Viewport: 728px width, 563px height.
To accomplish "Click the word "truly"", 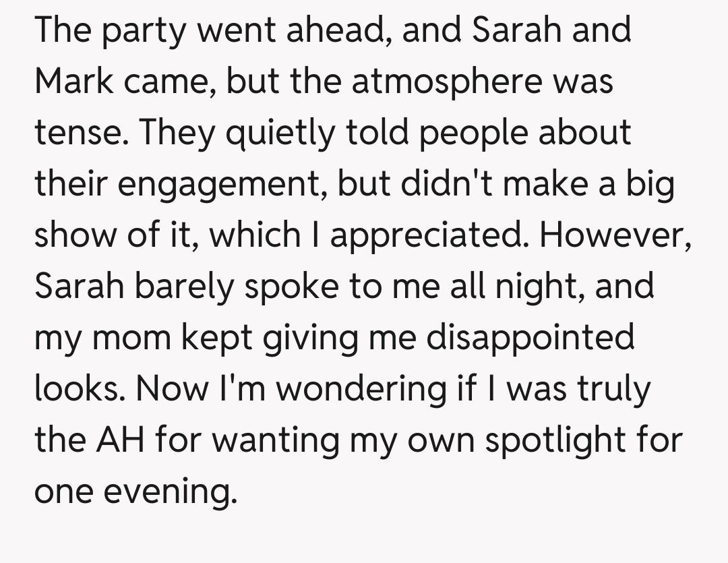I will pyautogui.click(x=613, y=389).
